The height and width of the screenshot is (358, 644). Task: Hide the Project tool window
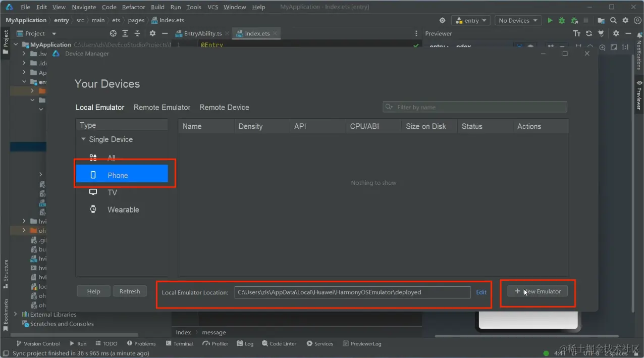click(165, 33)
